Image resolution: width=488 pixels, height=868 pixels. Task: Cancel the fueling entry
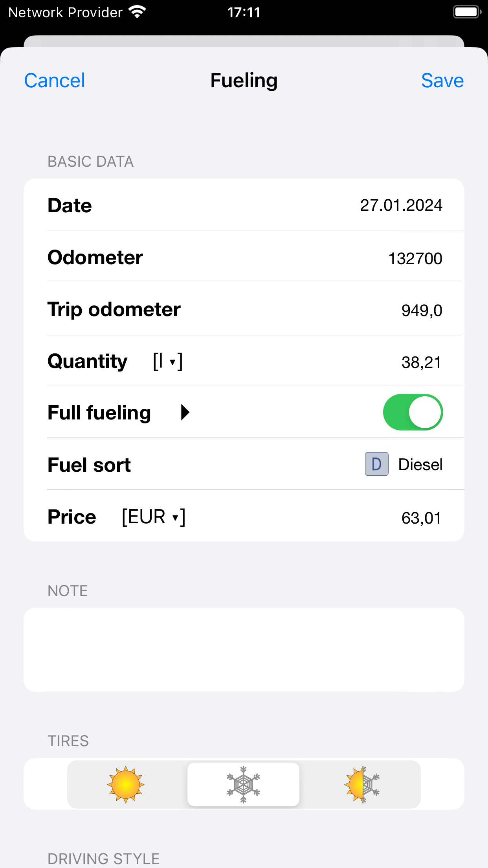(x=55, y=81)
